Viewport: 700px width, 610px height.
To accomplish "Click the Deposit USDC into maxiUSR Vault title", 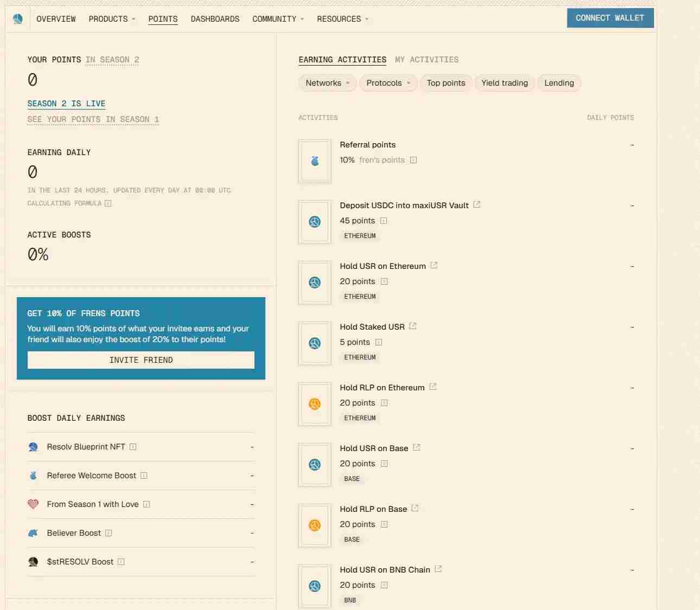I will coord(404,206).
